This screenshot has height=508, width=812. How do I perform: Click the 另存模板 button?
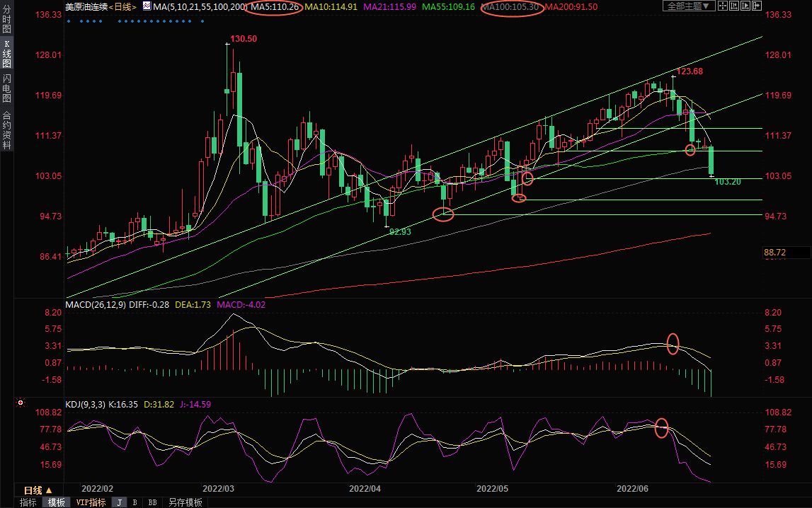click(185, 502)
